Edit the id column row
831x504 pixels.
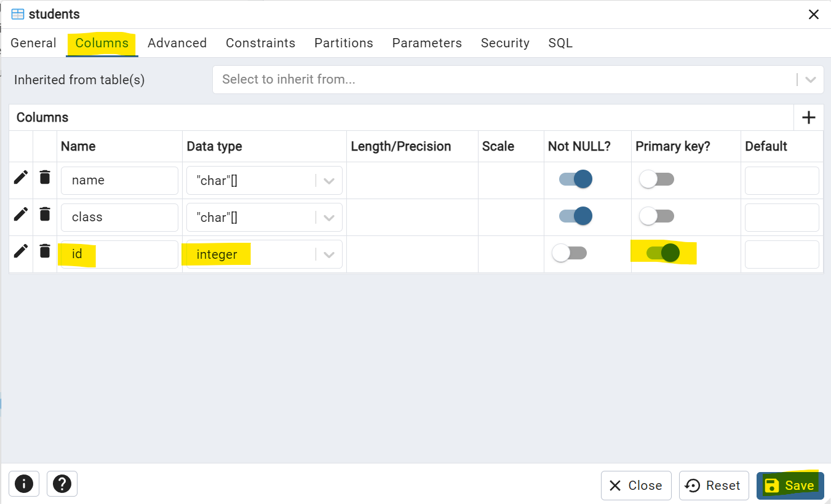coord(20,251)
